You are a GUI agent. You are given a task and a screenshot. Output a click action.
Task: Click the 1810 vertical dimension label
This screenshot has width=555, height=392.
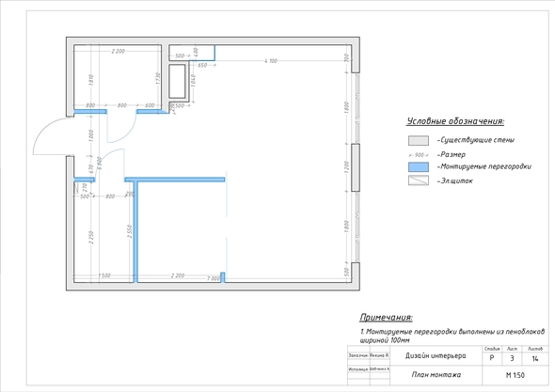tap(91, 80)
